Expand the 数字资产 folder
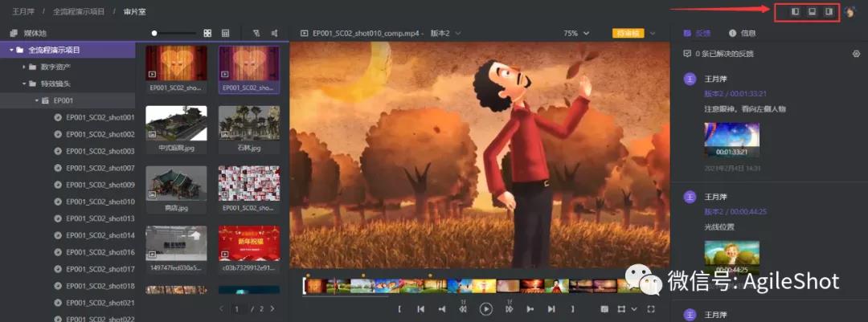The image size is (868, 322). 25,67
